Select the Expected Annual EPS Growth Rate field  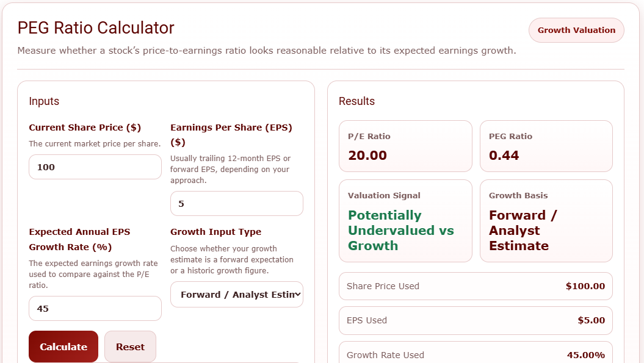pyautogui.click(x=95, y=309)
